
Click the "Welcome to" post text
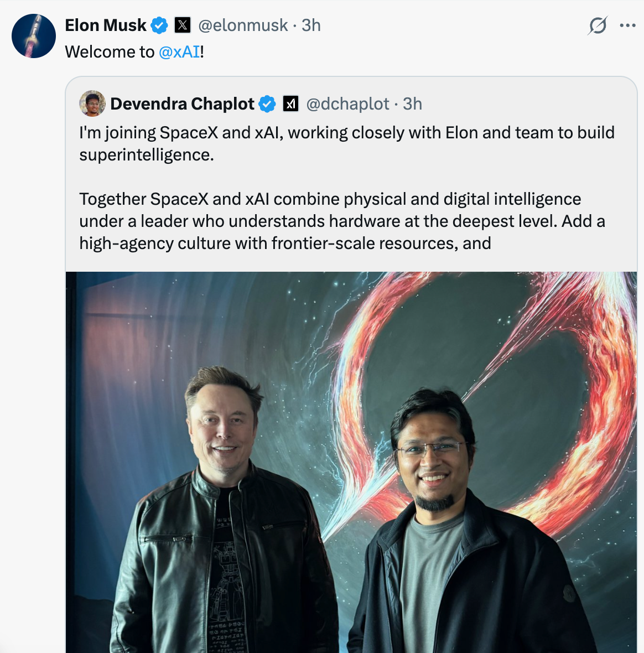[x=110, y=52]
